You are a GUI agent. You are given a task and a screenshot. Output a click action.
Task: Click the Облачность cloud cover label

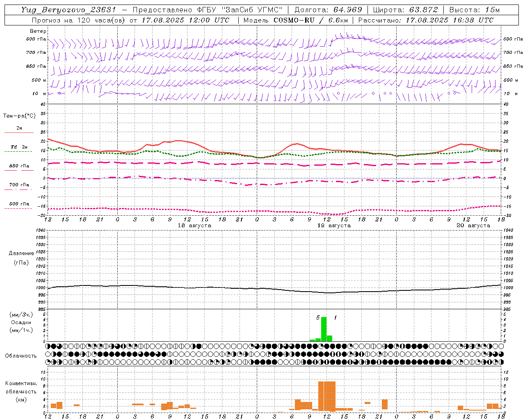(x=21, y=356)
